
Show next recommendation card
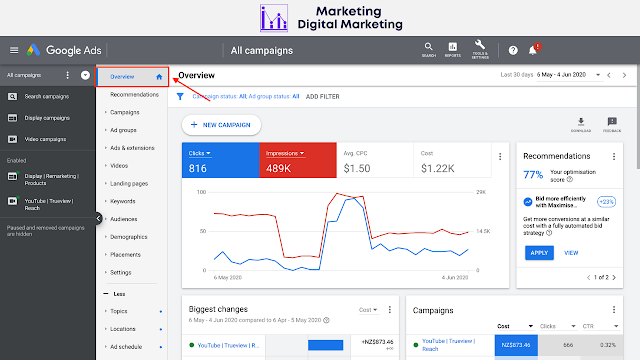point(614,278)
